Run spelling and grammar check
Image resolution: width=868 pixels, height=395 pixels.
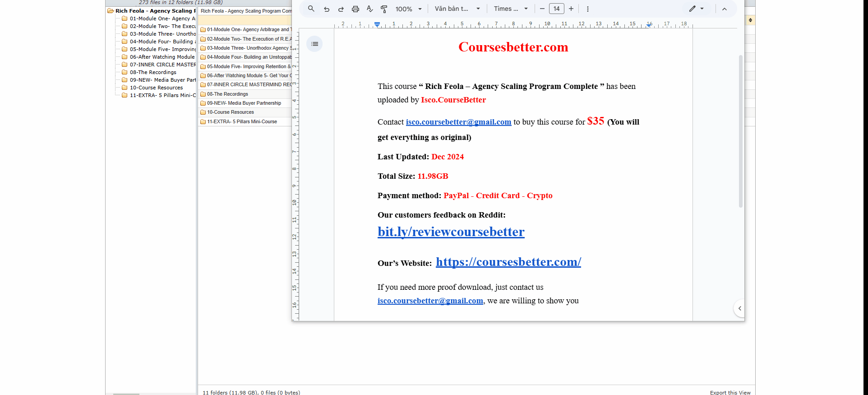370,9
